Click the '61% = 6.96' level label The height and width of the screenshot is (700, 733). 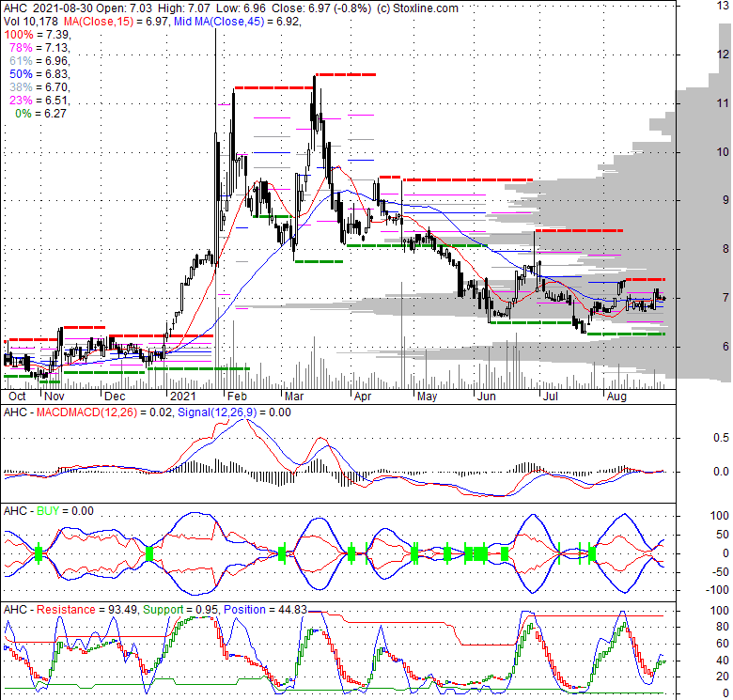click(x=39, y=61)
